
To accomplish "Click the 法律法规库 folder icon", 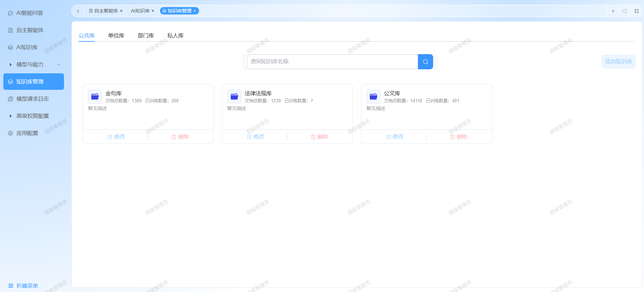I will [234, 97].
